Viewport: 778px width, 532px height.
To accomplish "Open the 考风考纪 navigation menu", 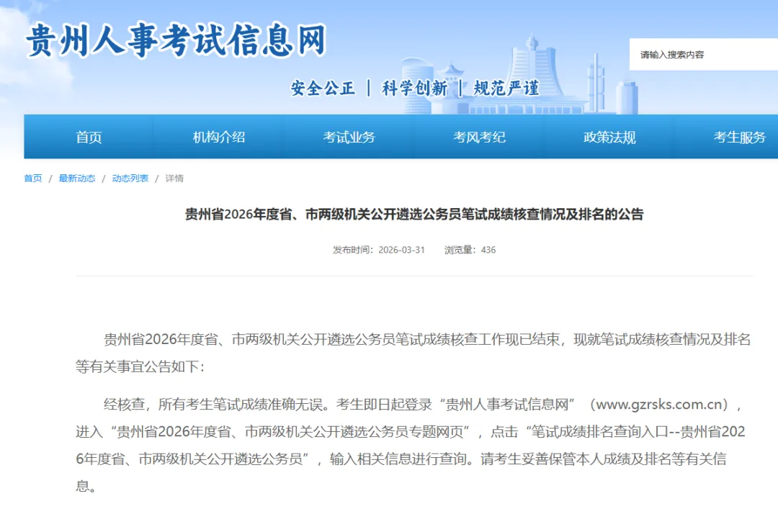I will 479,137.
